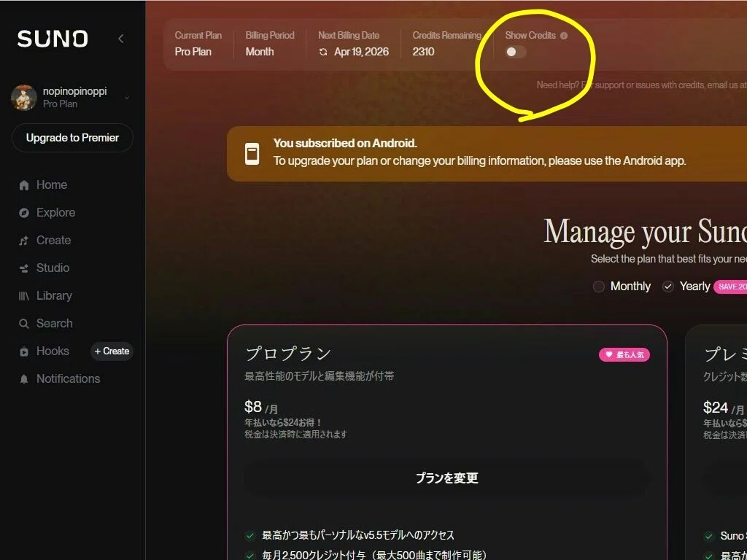Viewport: 747px width, 560px height.
Task: Click the 税金は決済時に適用されます note in Pro card
Action: click(x=296, y=435)
